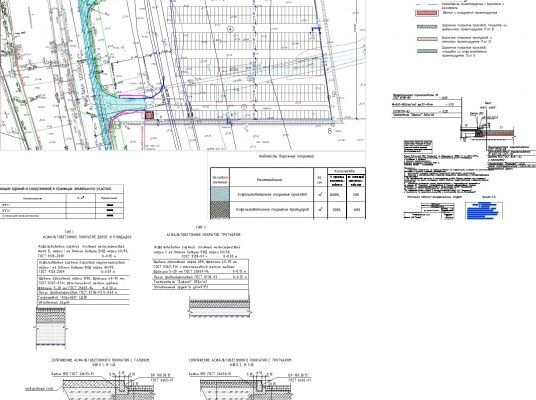The image size is (536, 400).
Task: Select heading "Асфальтобетонное покрытие дорог и площадок"
Action: coord(87,237)
